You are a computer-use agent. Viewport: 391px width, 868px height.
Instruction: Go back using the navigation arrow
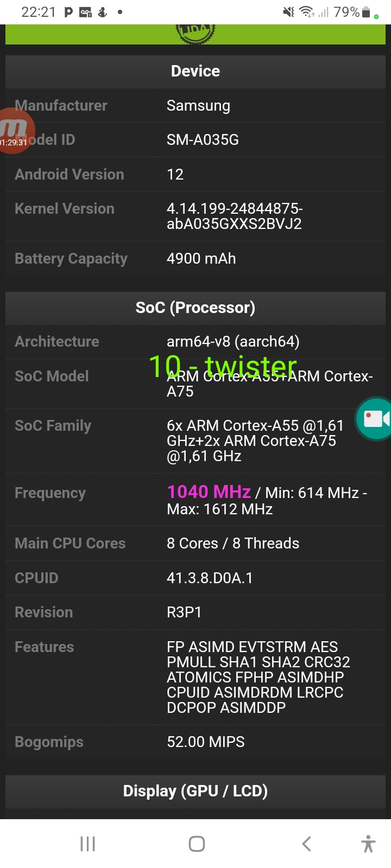306,844
